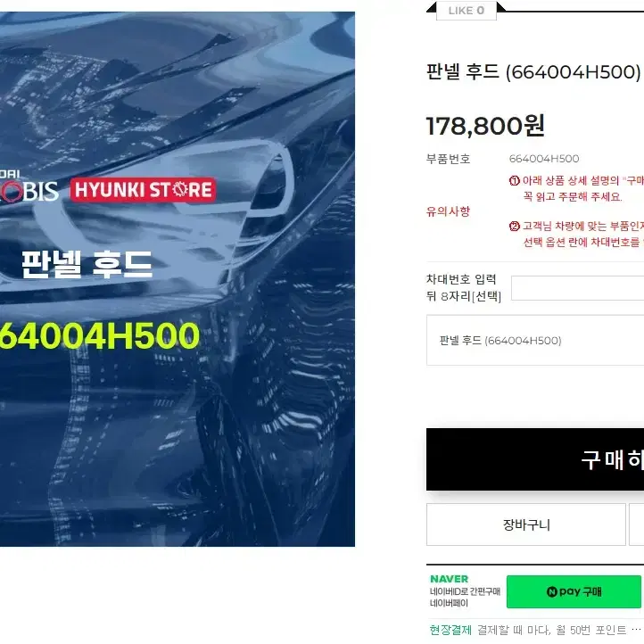Click the MOBIS logo on the image

point(29,189)
